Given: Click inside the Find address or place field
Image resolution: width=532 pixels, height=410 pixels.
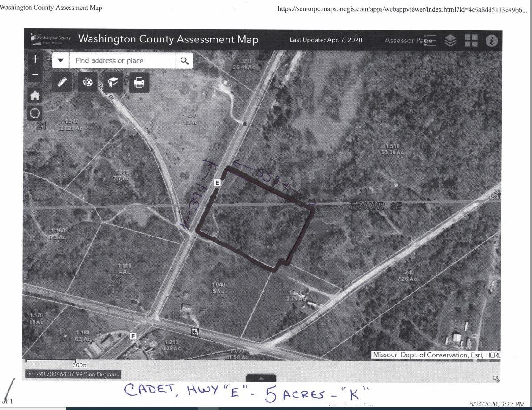Looking at the screenshot, I should pos(123,60).
